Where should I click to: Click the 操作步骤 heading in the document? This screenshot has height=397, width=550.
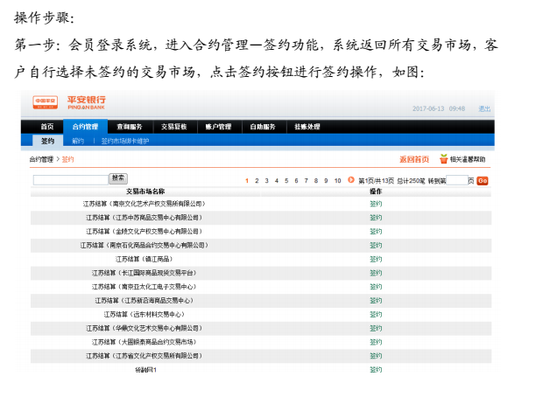pyautogui.click(x=44, y=18)
